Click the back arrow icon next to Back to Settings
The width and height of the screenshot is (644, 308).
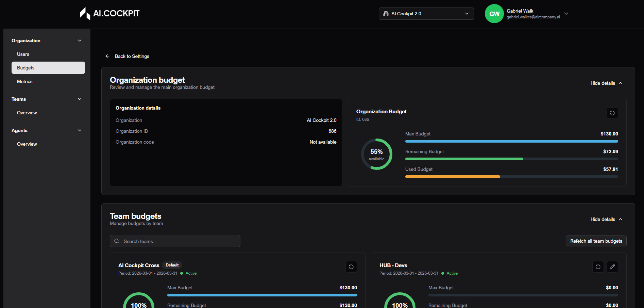[x=107, y=56]
